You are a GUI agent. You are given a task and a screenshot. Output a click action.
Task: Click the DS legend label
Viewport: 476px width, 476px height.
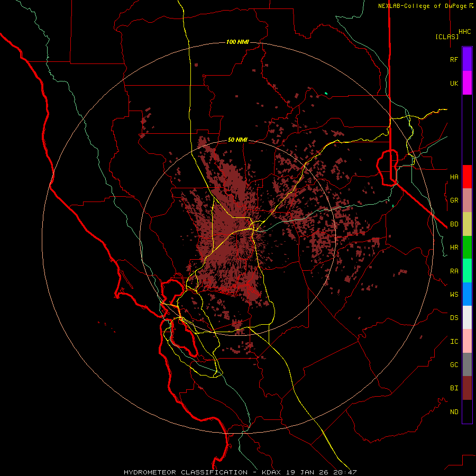[454, 318]
